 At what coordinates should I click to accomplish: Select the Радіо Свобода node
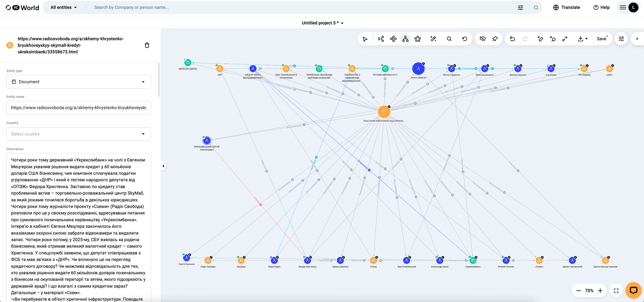208,260
